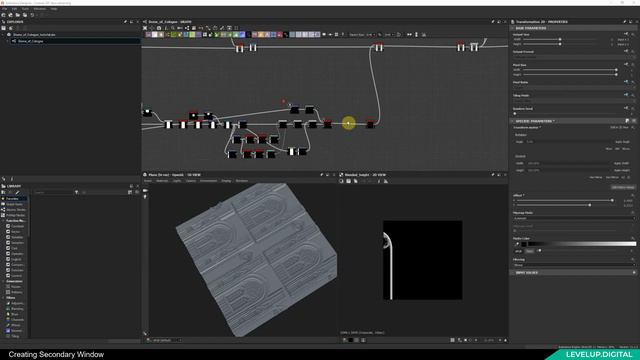Open the 3D view Environment menu

tap(209, 180)
